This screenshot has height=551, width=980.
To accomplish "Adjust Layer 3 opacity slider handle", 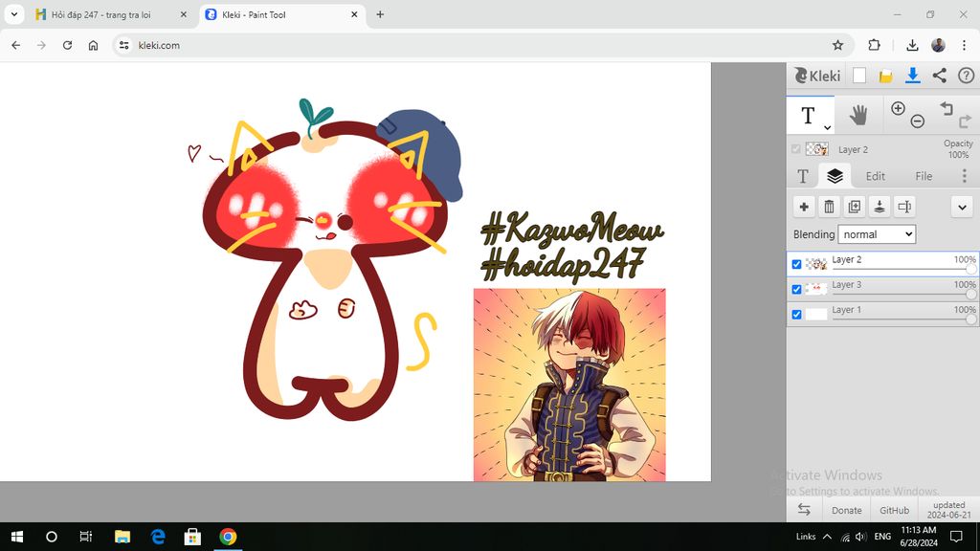I will tap(970, 295).
